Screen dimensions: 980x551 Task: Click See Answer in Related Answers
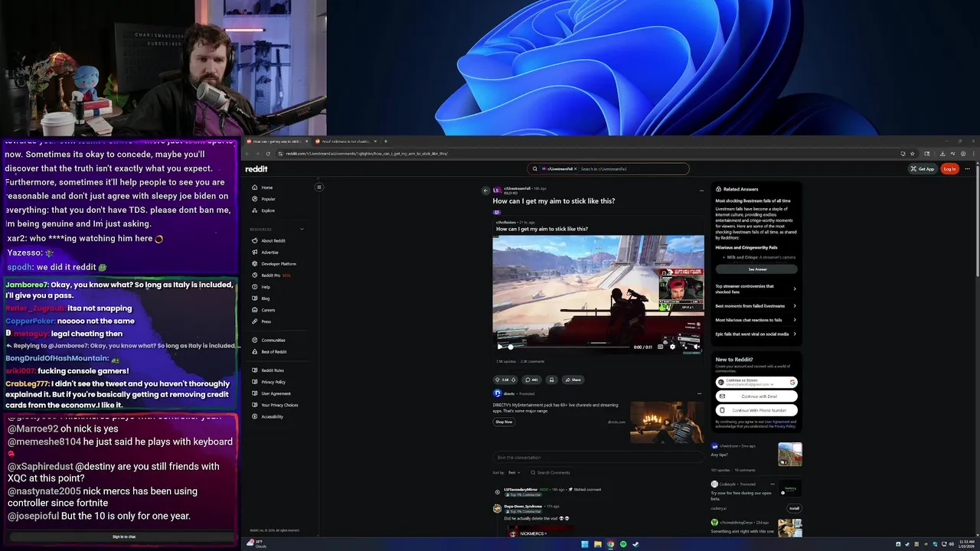coord(756,269)
